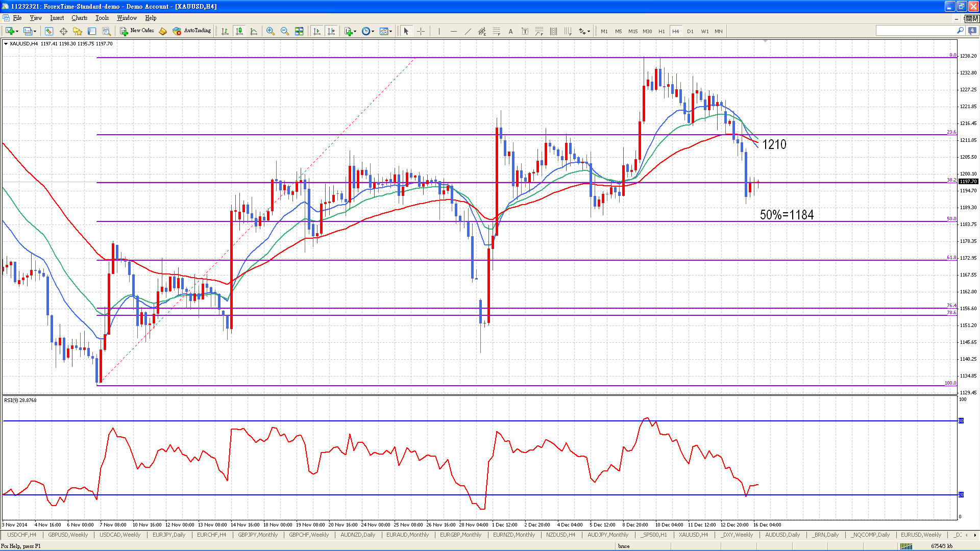Screen dimensions: 980x551
Task: Zoom in on the chart
Action: coord(271,31)
